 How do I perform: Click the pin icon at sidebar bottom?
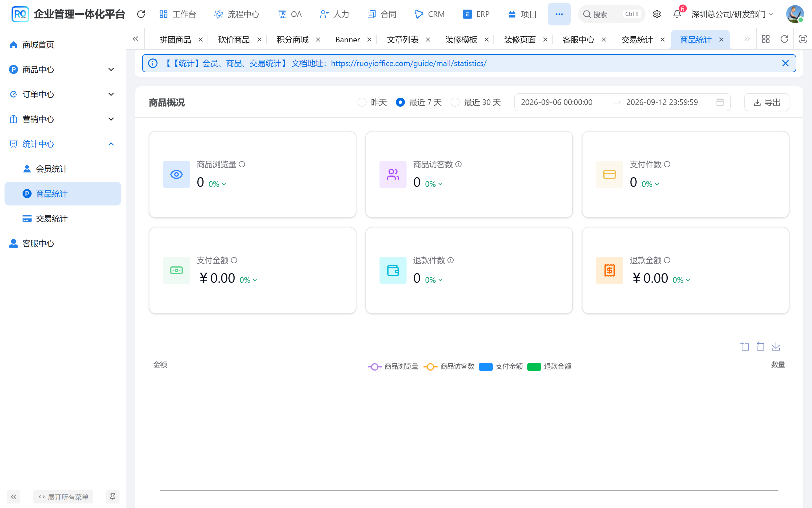[x=112, y=497]
